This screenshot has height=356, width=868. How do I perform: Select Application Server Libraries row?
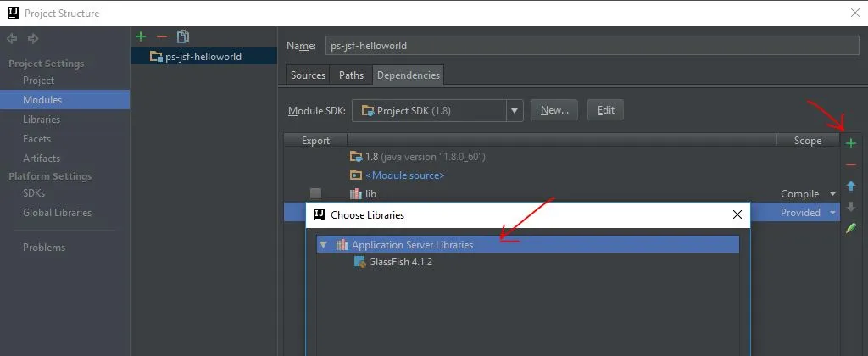tap(527, 244)
